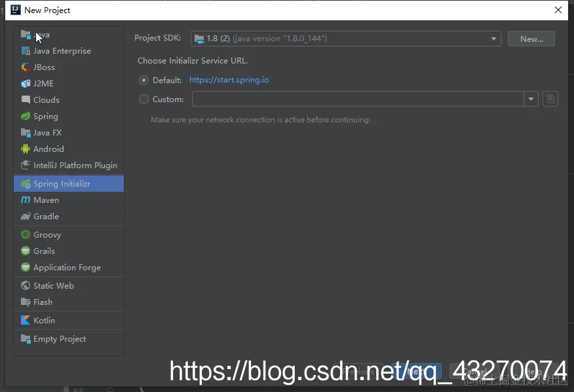Click the New... SDK button
This screenshot has height=392, width=574.
click(531, 39)
